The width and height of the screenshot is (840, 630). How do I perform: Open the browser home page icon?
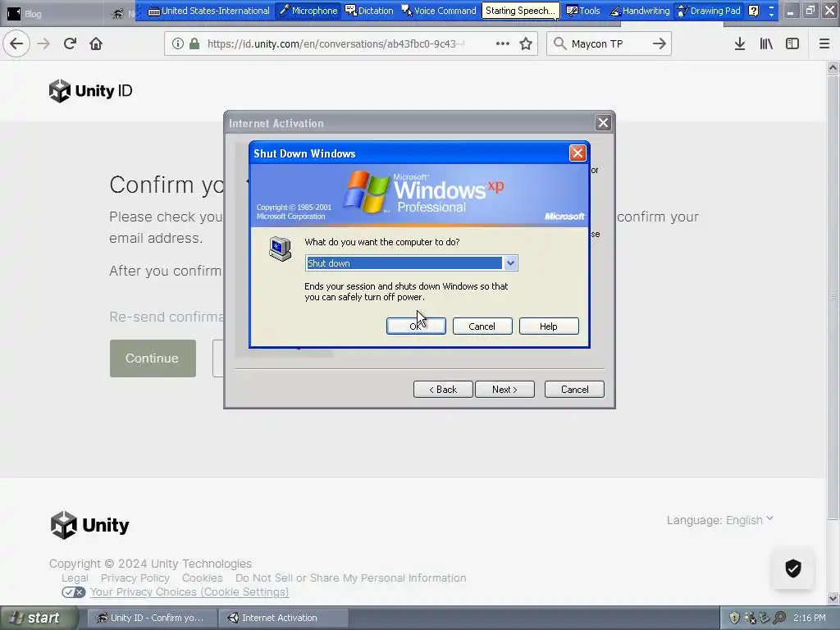(x=96, y=43)
